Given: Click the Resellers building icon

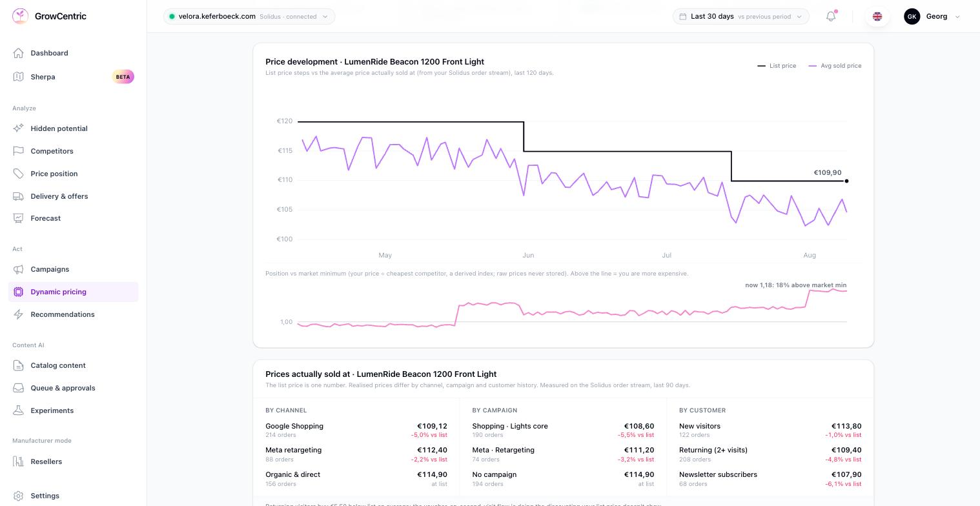Looking at the screenshot, I should coord(18,461).
